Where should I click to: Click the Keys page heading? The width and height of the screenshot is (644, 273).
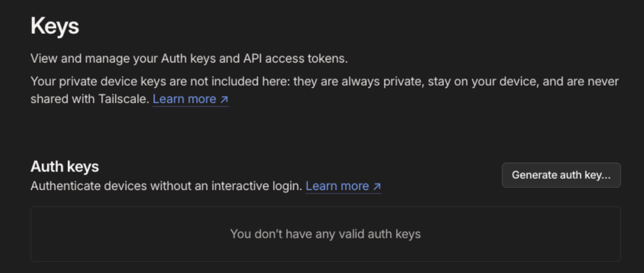54,26
